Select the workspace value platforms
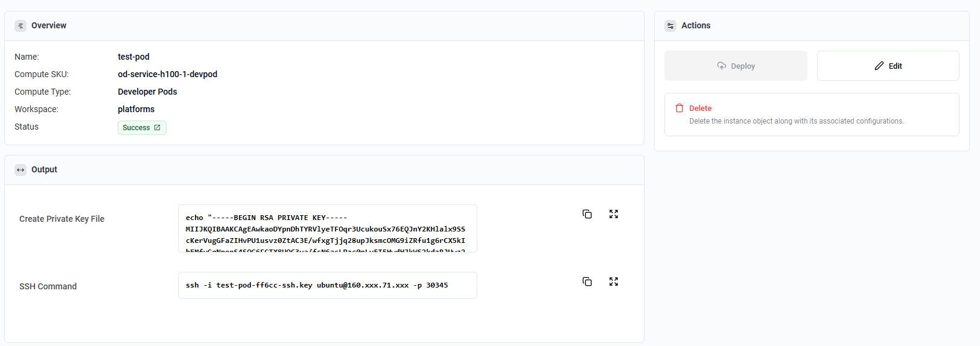The image size is (980, 346). click(136, 109)
